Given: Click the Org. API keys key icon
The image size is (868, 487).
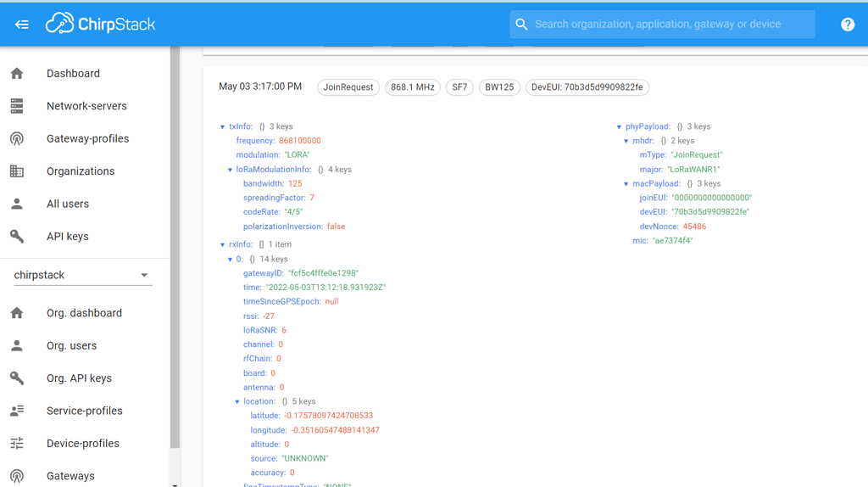Looking at the screenshot, I should pos(17,378).
